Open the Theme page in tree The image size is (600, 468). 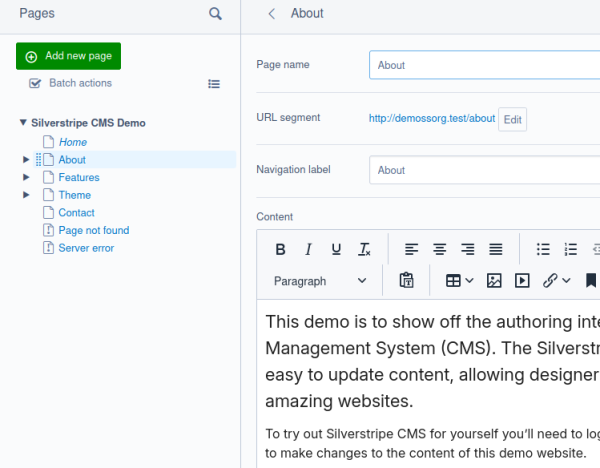pyautogui.click(x=75, y=195)
